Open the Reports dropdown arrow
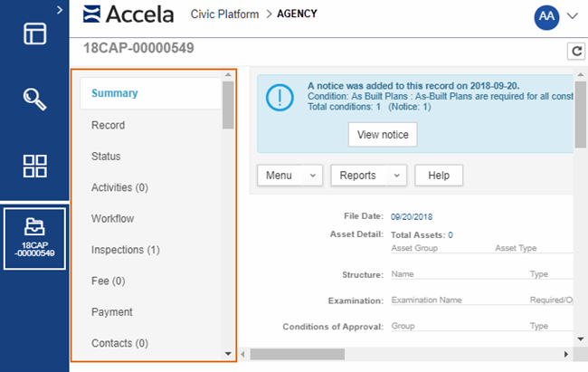Viewport: 588px width, 372px height. (397, 176)
